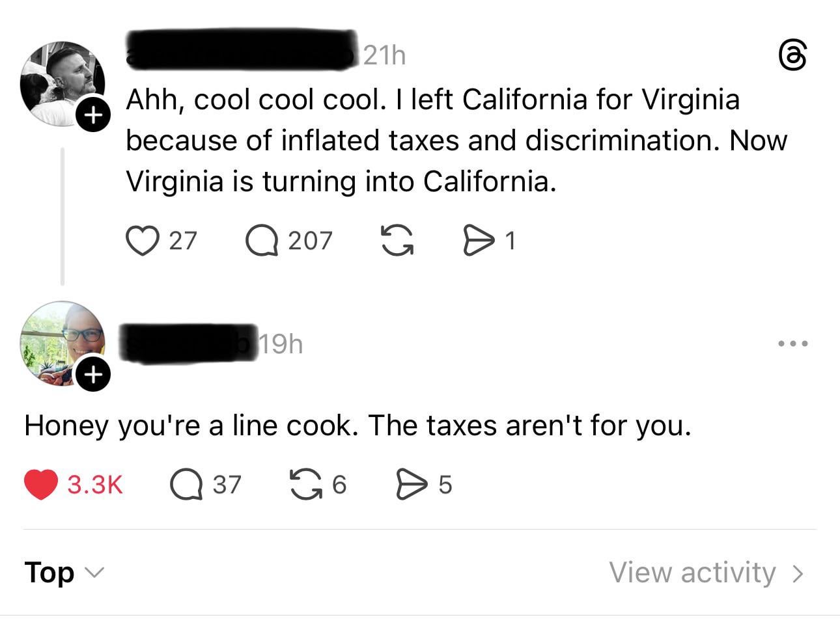
Task: Expand the Top sort dropdown
Action: click(x=63, y=573)
